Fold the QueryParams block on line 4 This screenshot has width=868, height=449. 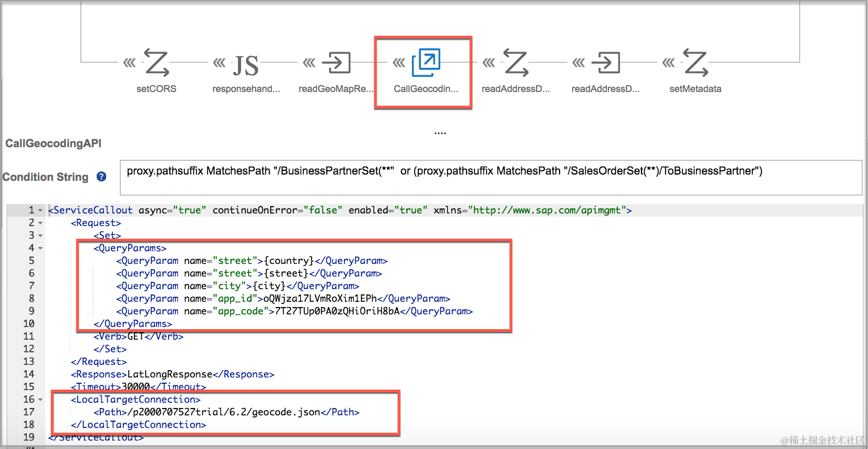click(x=40, y=248)
